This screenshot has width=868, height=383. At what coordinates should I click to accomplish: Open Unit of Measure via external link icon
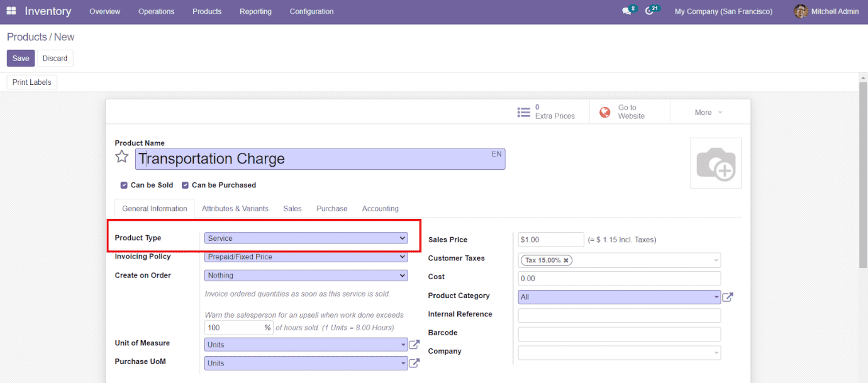tap(414, 344)
